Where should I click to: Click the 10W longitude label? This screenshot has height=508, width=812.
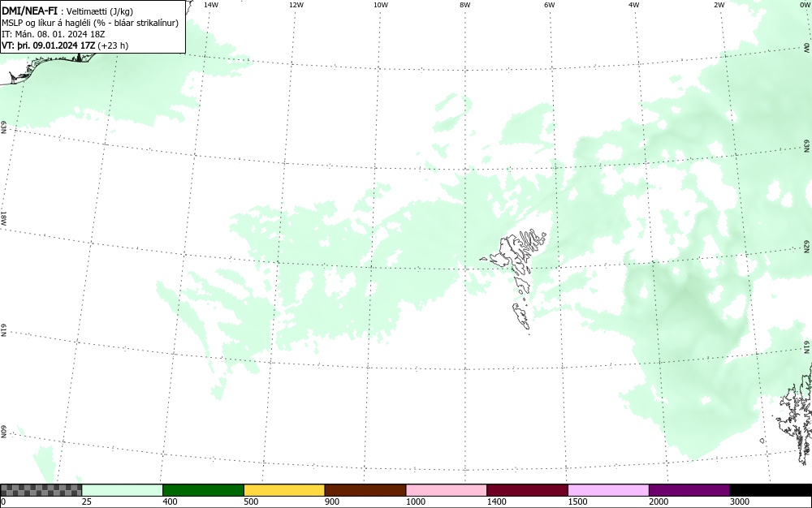pyautogui.click(x=381, y=5)
